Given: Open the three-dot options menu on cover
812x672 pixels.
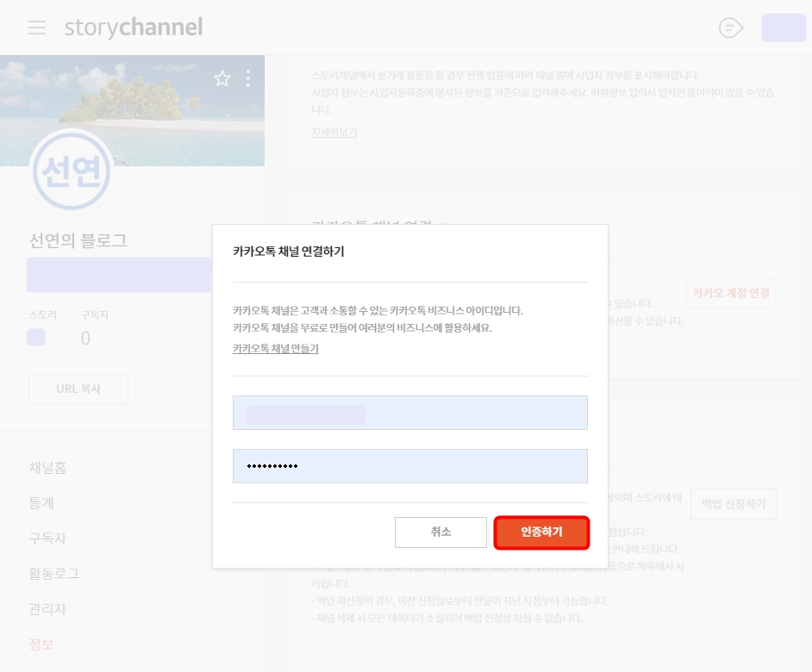Looking at the screenshot, I should (x=247, y=78).
